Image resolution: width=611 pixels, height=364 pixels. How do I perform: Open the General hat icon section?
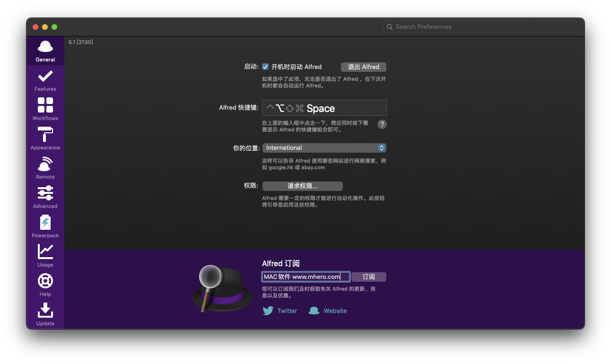pos(45,51)
